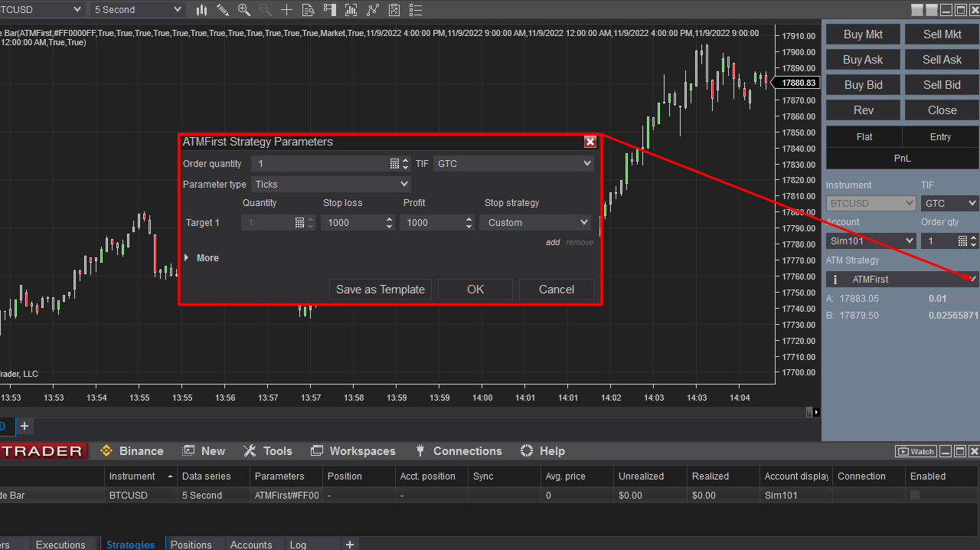Click the Sell Bid button
Screen dimensions: 980x550
click(942, 85)
